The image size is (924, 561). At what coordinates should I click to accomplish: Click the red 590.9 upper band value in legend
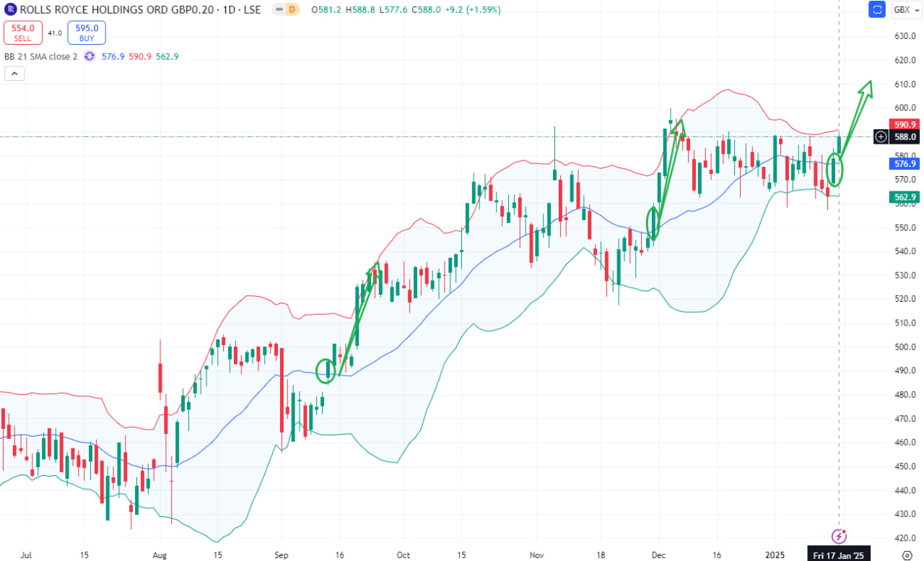click(x=140, y=56)
